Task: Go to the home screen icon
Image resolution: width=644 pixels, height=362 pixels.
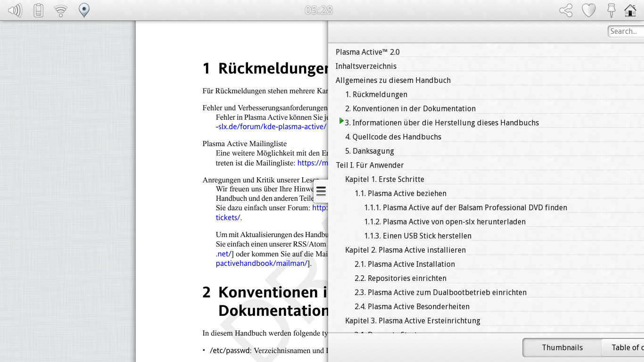Action: (630, 10)
